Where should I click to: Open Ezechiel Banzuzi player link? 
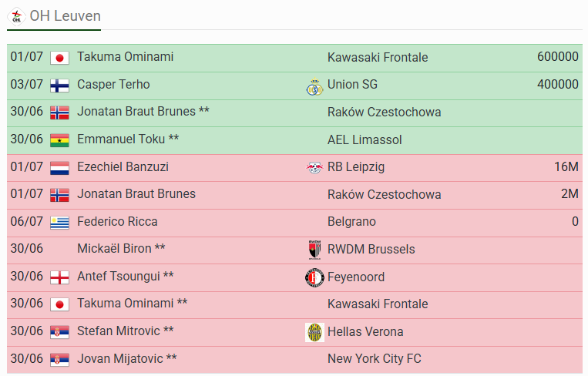click(123, 167)
